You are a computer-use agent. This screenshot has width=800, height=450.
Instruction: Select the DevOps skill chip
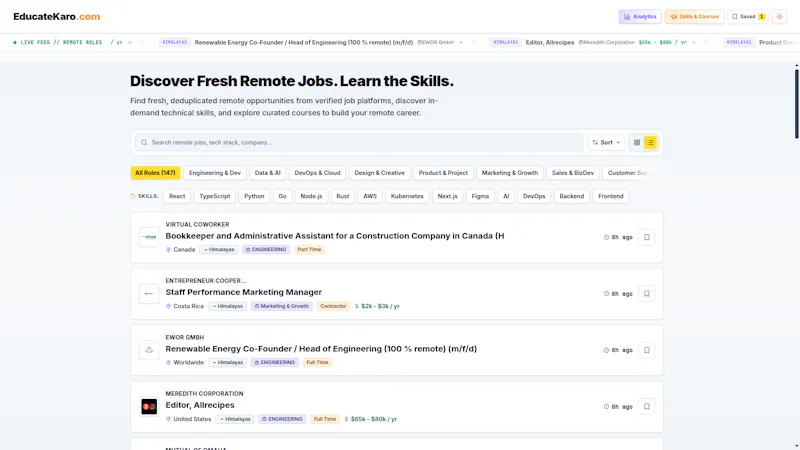pyautogui.click(x=534, y=196)
